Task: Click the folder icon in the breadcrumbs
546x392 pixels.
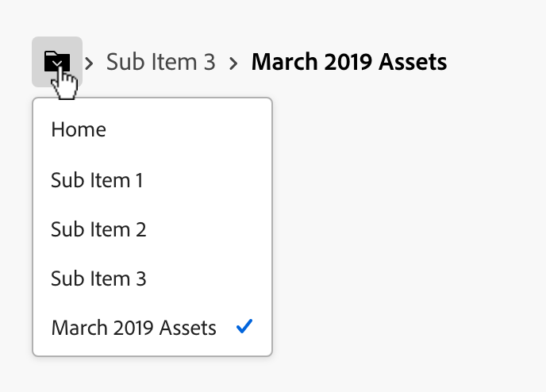Action: click(56, 61)
